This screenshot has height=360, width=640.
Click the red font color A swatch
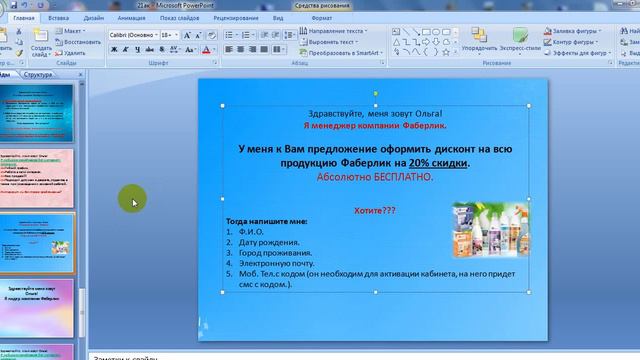pos(207,49)
